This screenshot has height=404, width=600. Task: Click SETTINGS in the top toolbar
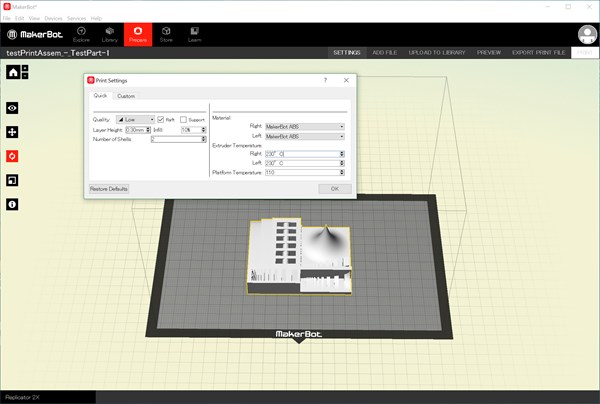[x=347, y=52]
